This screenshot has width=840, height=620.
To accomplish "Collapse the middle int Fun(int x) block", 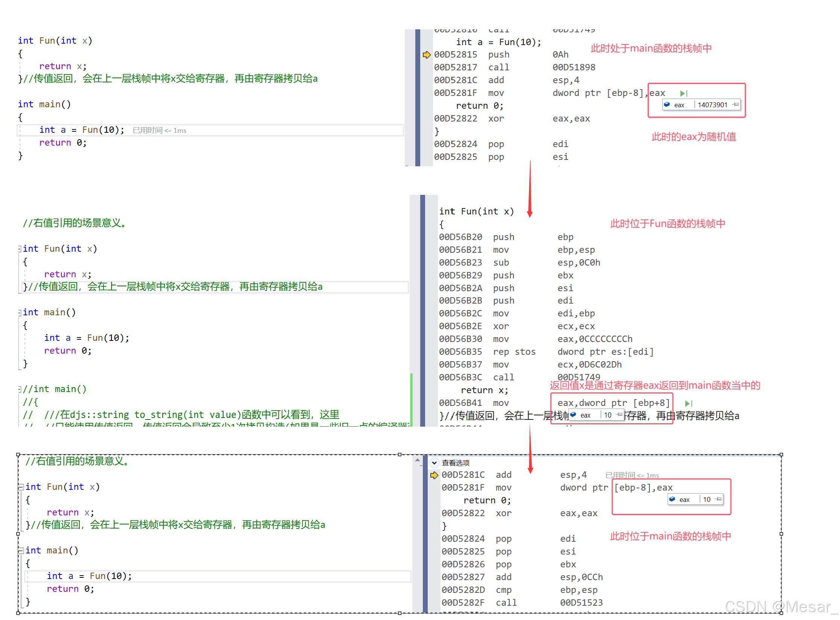I will (20, 249).
